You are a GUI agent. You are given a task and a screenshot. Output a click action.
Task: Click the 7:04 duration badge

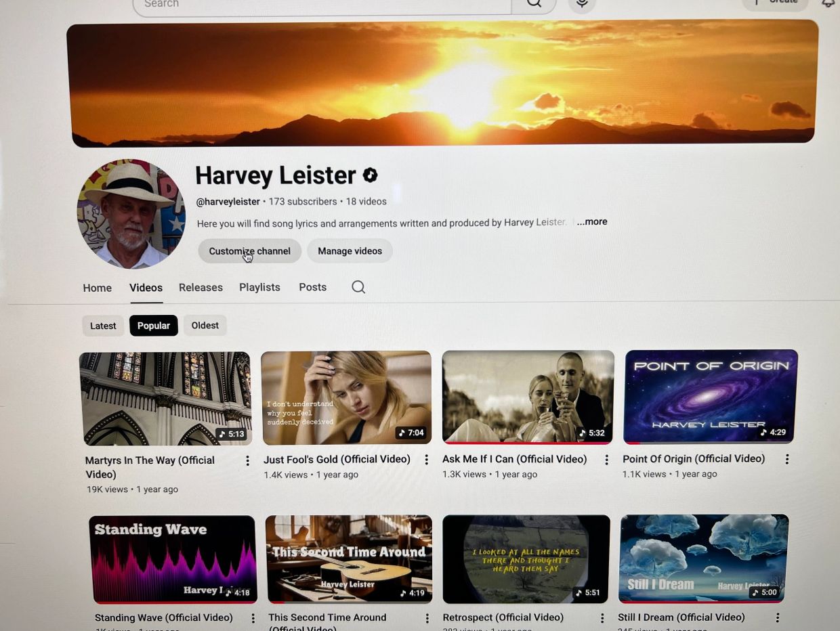(x=411, y=433)
